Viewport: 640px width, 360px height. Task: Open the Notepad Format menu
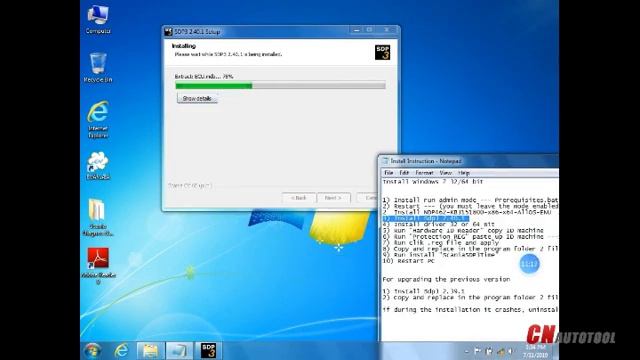pos(424,173)
